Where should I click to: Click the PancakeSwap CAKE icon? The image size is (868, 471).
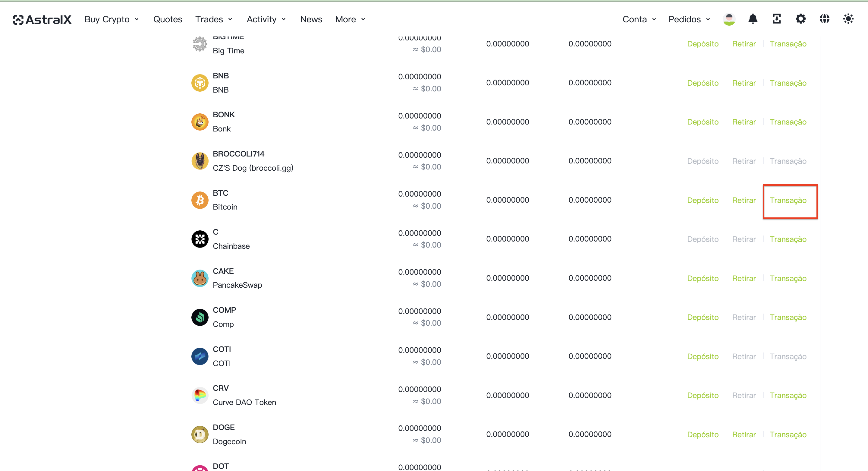[200, 278]
